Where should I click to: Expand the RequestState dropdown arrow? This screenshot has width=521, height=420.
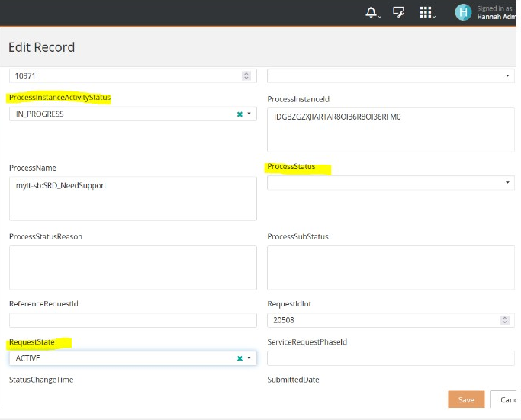coord(249,358)
